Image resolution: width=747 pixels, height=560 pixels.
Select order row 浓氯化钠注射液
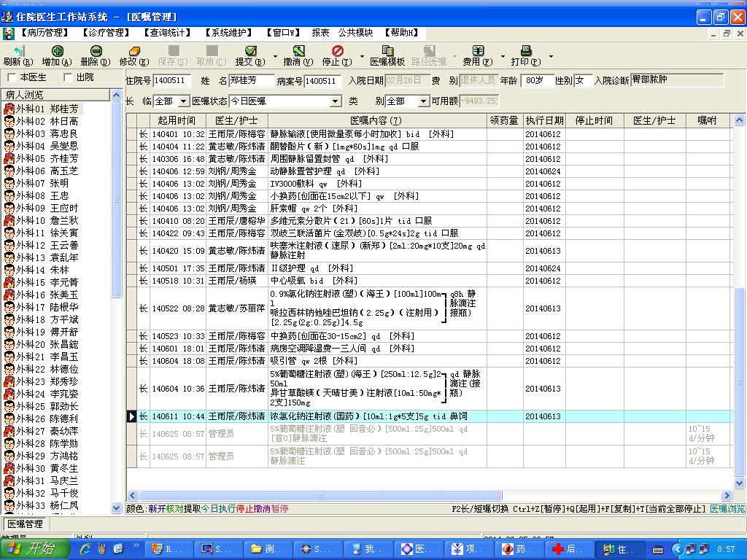point(429,416)
